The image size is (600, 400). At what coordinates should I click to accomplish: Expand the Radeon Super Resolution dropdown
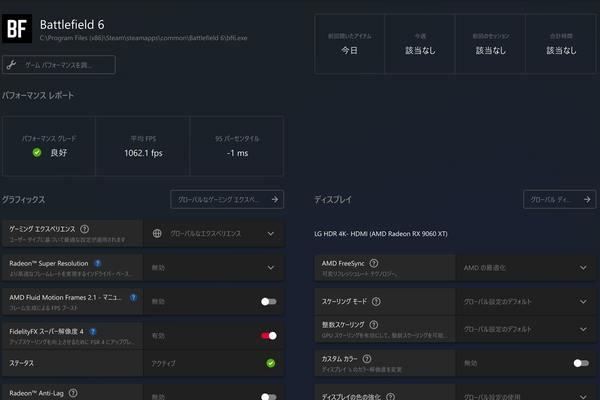pyautogui.click(x=214, y=268)
